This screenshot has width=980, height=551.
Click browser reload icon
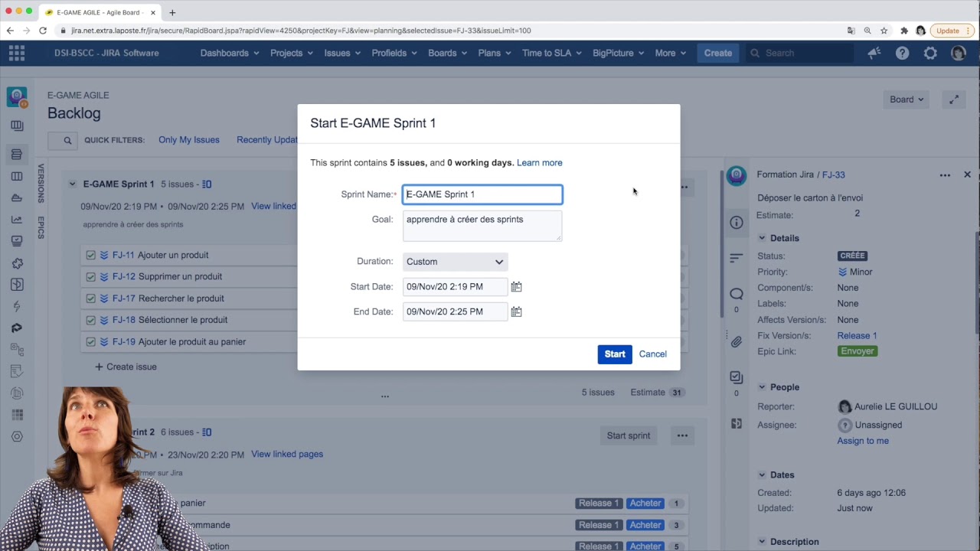point(43,31)
